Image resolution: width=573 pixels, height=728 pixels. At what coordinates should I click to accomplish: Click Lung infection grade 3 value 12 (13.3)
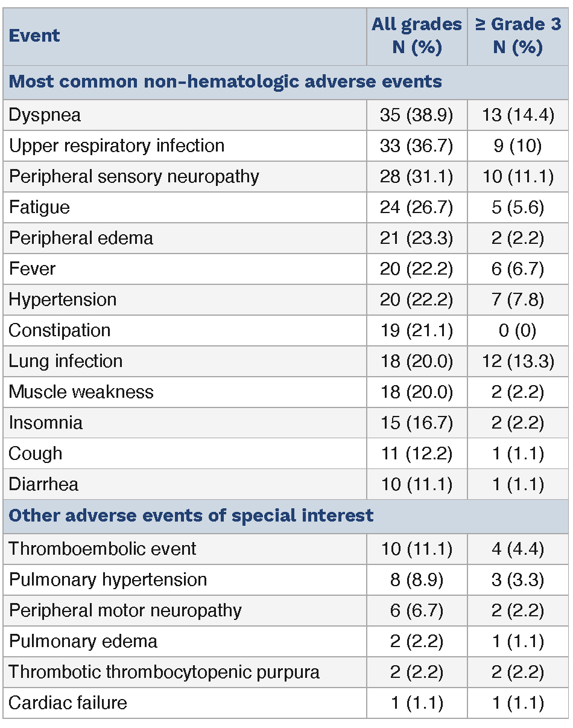click(x=518, y=361)
